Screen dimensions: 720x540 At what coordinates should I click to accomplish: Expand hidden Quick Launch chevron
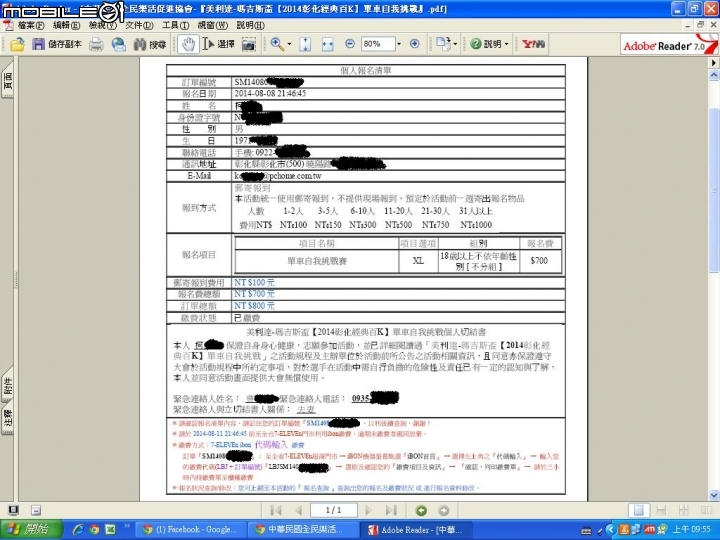[x=127, y=527]
